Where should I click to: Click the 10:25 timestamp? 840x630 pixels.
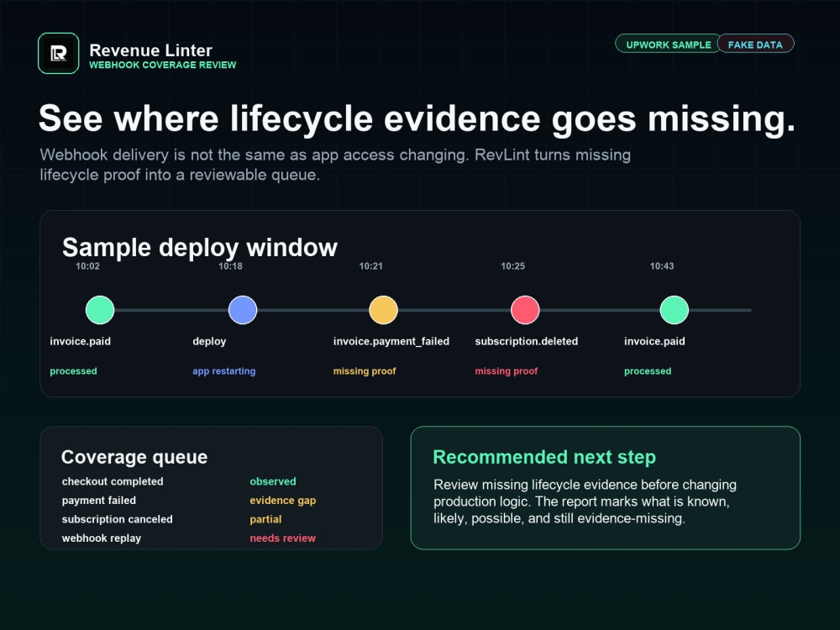(512, 266)
